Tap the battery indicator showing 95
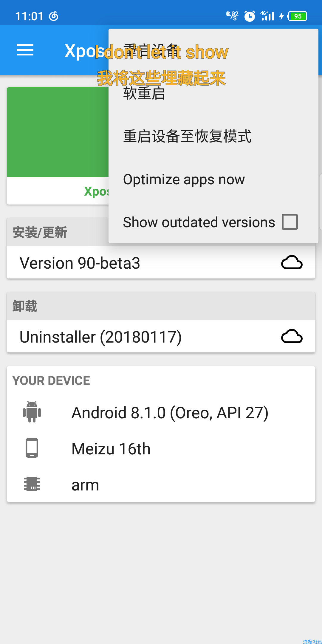This screenshot has width=322, height=644. 297,16
